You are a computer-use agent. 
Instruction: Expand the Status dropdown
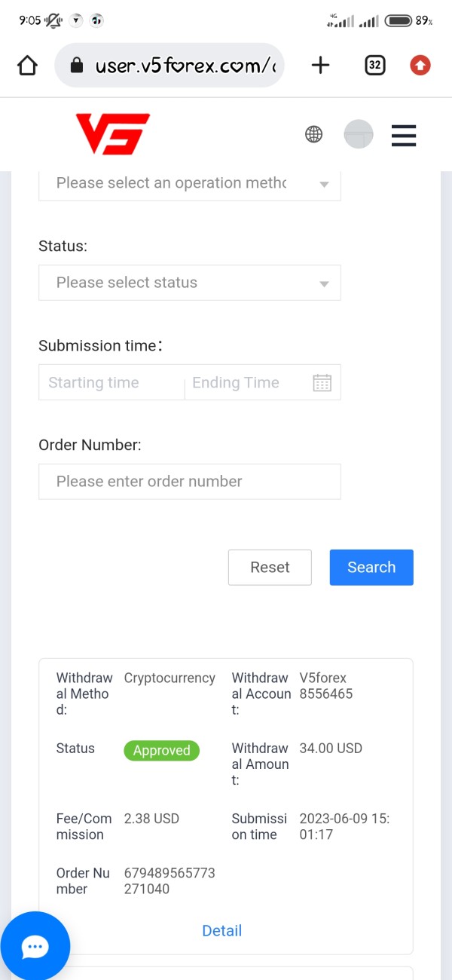189,283
